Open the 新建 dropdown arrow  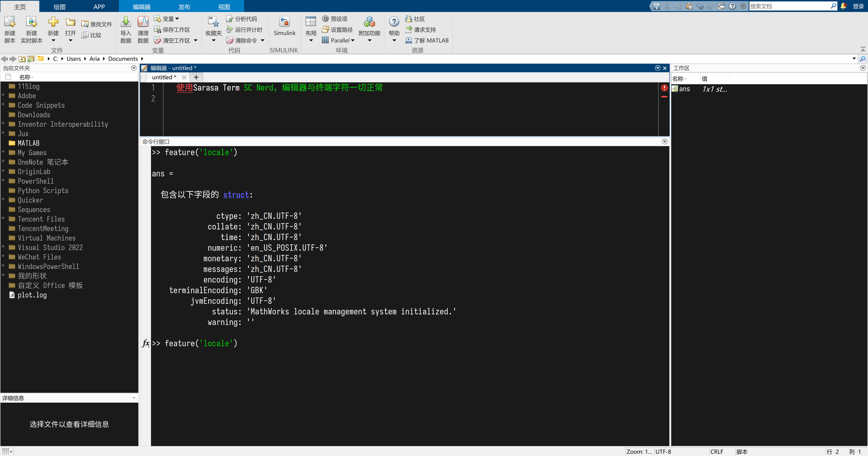pyautogui.click(x=53, y=40)
